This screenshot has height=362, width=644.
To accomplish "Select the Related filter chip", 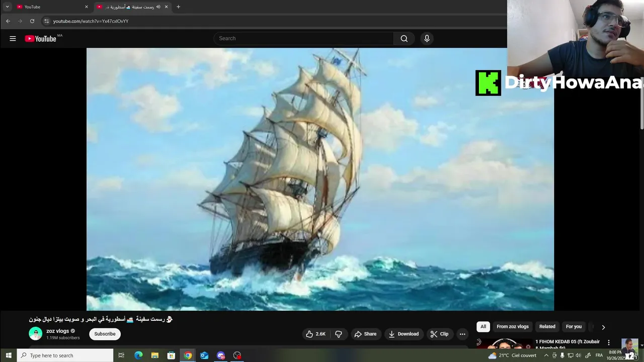I will tap(547, 327).
